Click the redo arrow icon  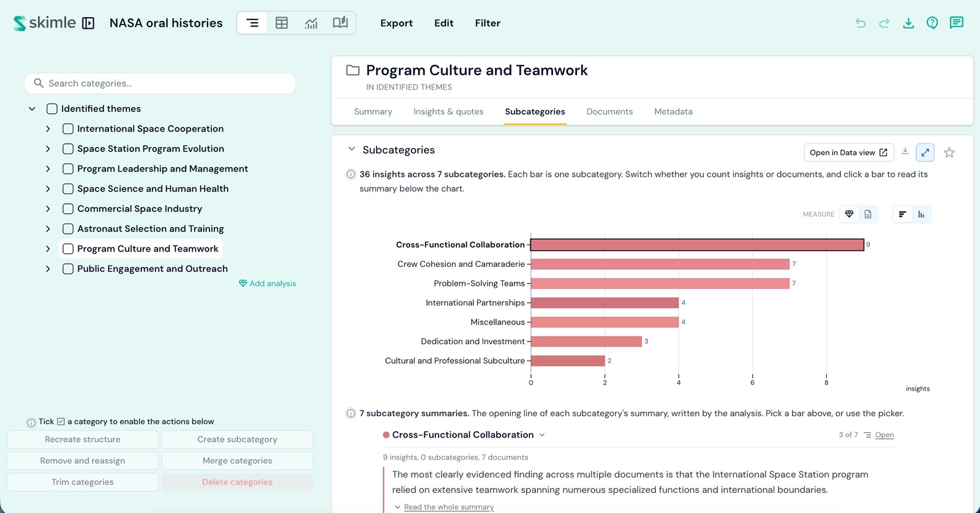(884, 23)
